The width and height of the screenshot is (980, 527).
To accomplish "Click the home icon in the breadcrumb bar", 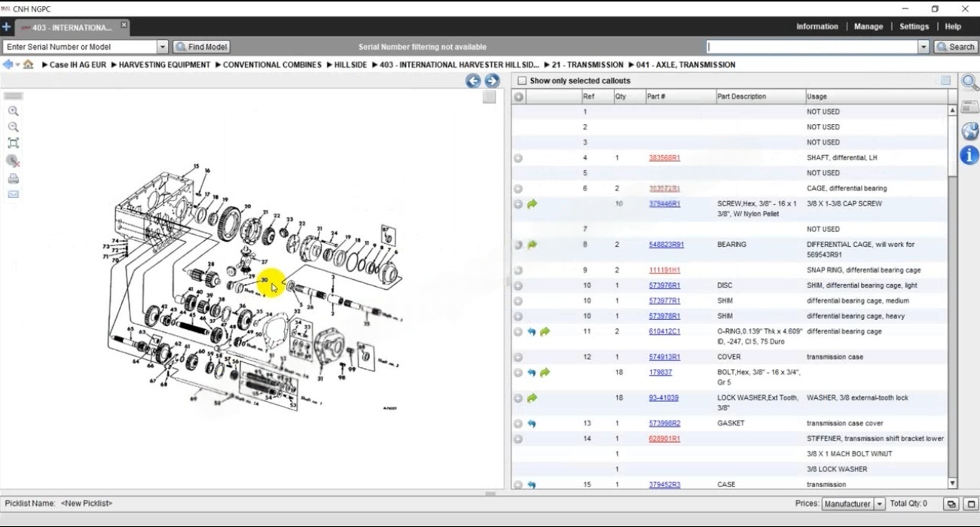I will (28, 65).
